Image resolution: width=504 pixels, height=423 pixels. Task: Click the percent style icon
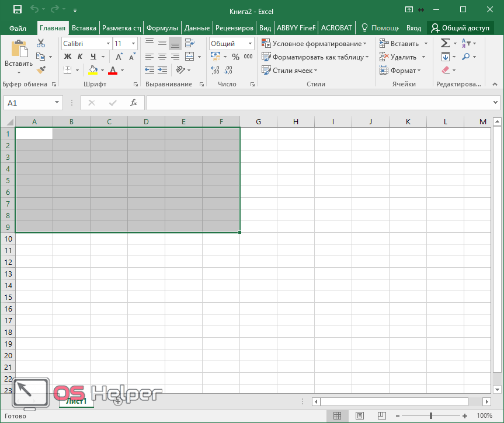point(235,57)
